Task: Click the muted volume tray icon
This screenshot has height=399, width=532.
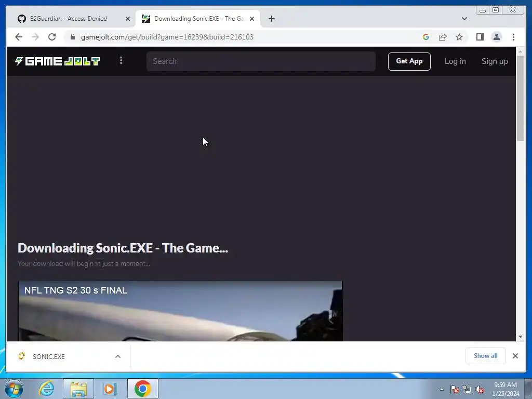Action: tap(480, 389)
